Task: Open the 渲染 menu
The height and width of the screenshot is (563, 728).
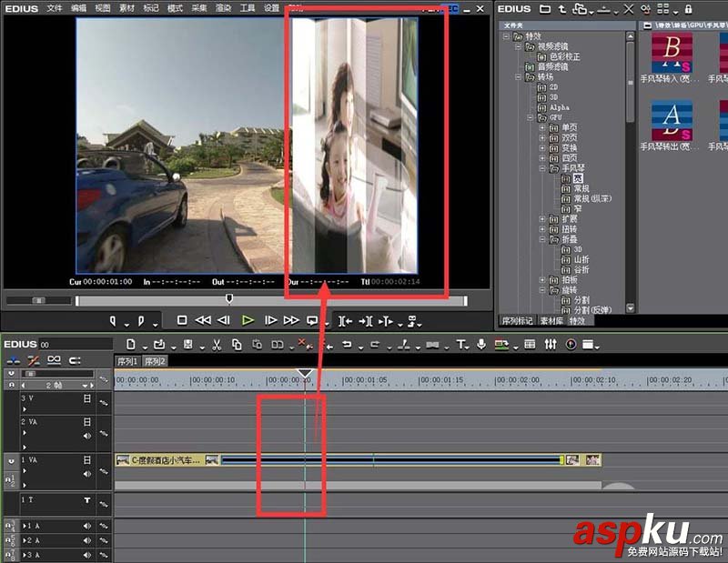Action: 223,8
